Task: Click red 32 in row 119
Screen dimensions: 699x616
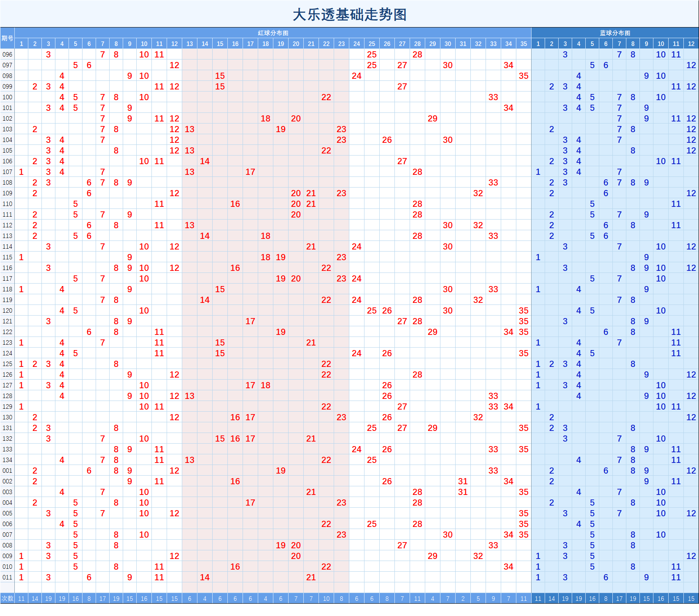Action: tap(478, 300)
